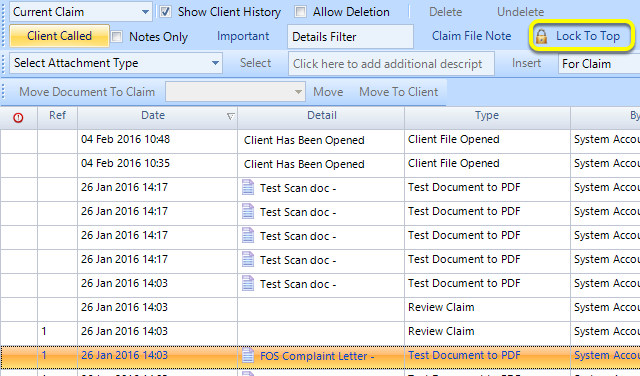Click the Type column header
Image resolution: width=640 pixels, height=376 pixels.
point(487,118)
